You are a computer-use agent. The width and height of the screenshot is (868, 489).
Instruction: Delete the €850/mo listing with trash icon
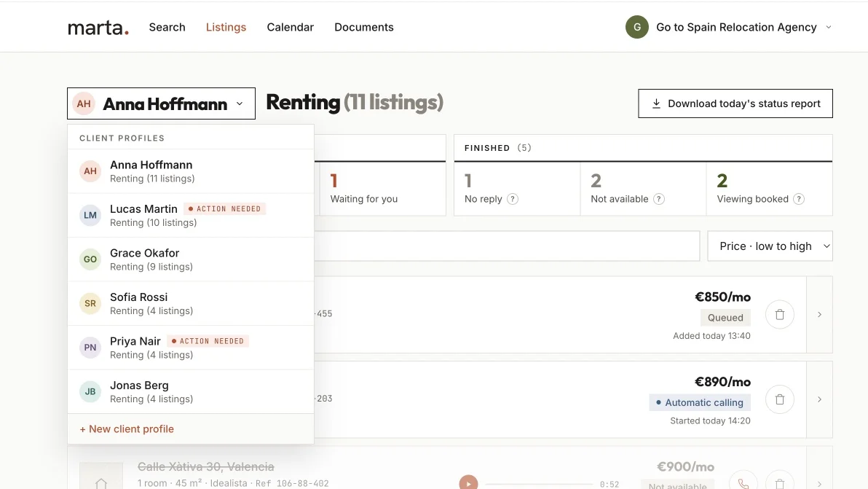click(x=780, y=315)
